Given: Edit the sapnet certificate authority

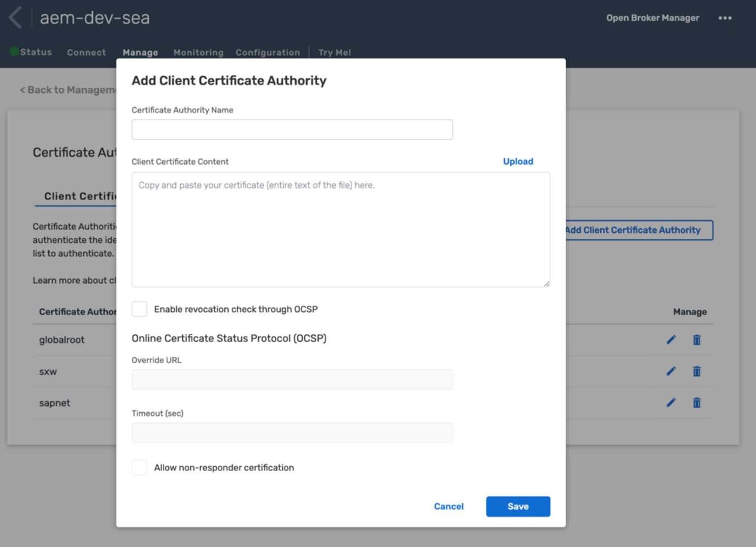Looking at the screenshot, I should pyautogui.click(x=671, y=403).
